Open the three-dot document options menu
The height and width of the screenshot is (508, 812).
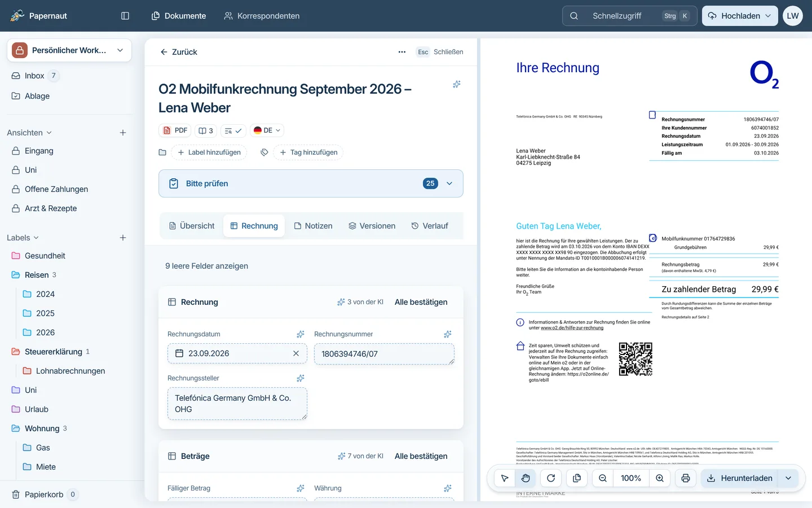click(x=402, y=52)
